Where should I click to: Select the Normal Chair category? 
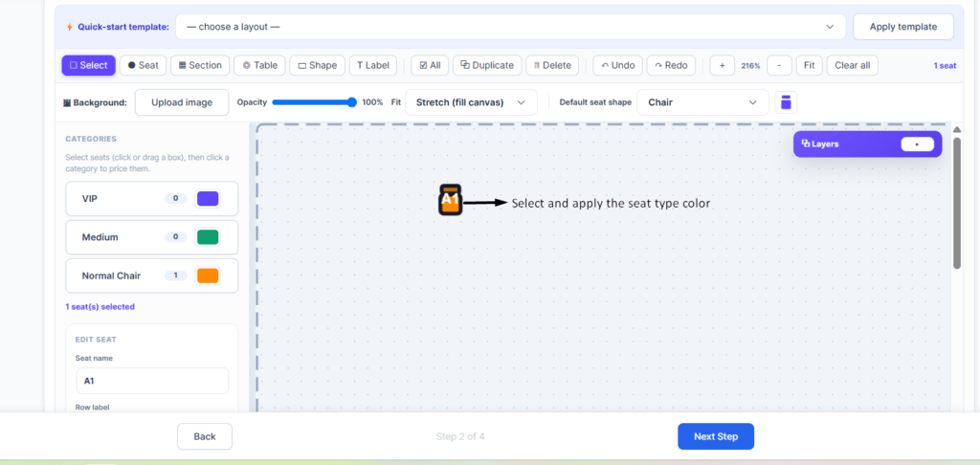152,276
